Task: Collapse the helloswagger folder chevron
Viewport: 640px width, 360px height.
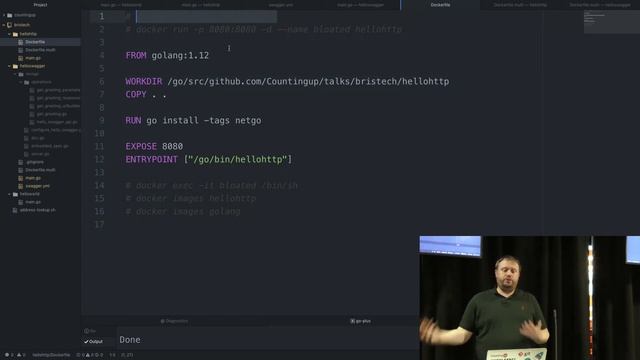Action: tap(9, 66)
